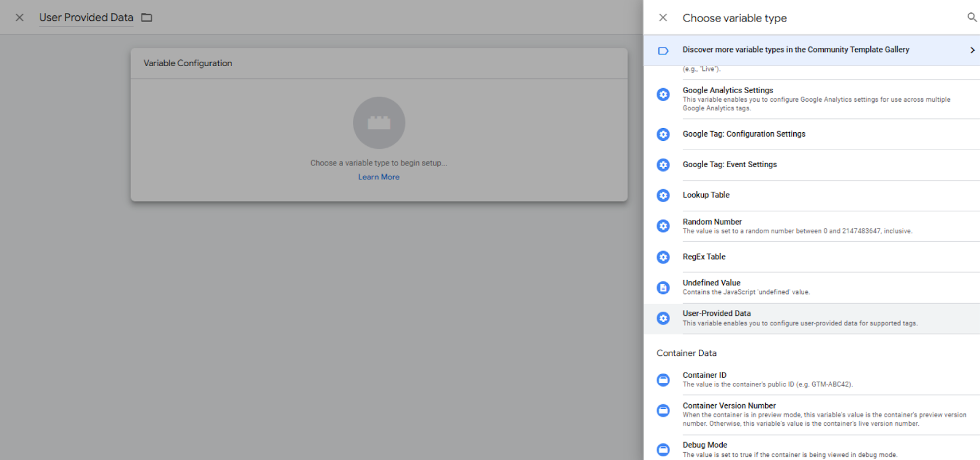Viewport: 980px width, 460px height.
Task: Click the search icon in variable type panel
Action: click(971, 17)
